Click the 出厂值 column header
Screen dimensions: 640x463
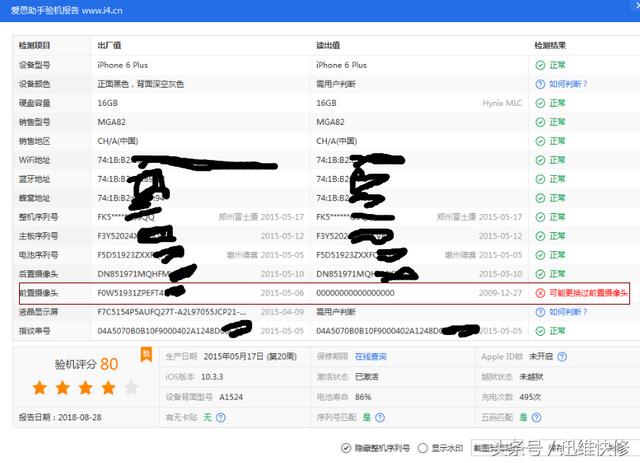tap(109, 46)
